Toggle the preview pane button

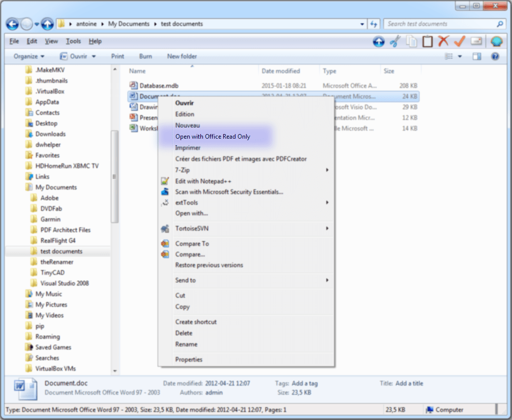477,56
